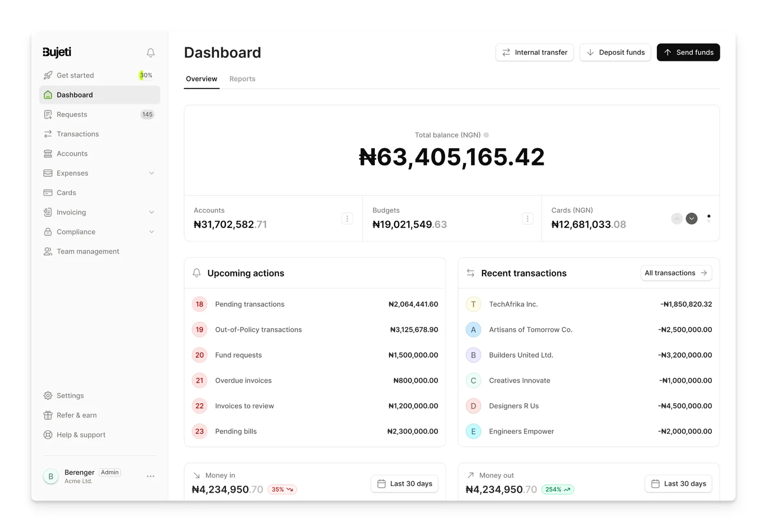Screen dimensions: 767x532
Task: Switch to the Overview tab
Action: 201,79
